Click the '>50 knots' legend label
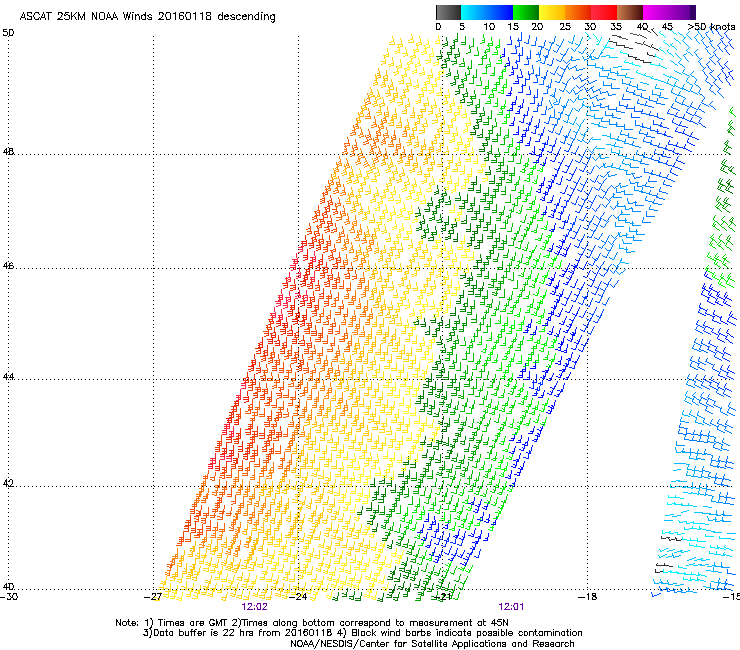 [711, 27]
